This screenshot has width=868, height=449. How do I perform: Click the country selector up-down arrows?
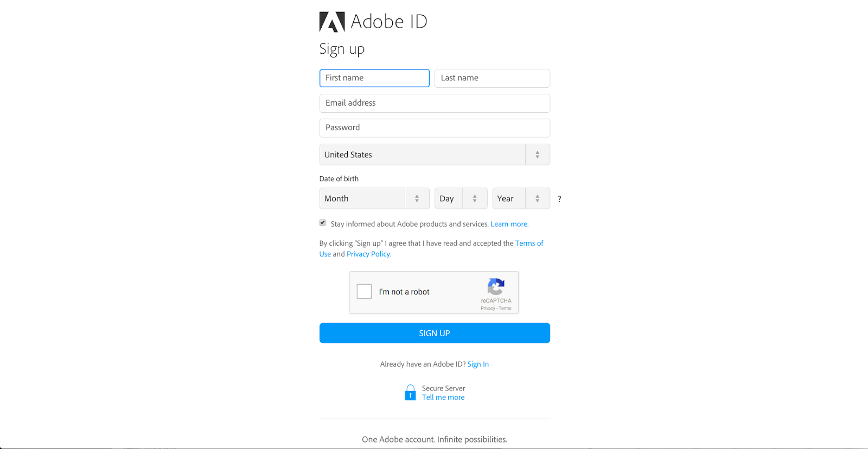click(x=538, y=155)
